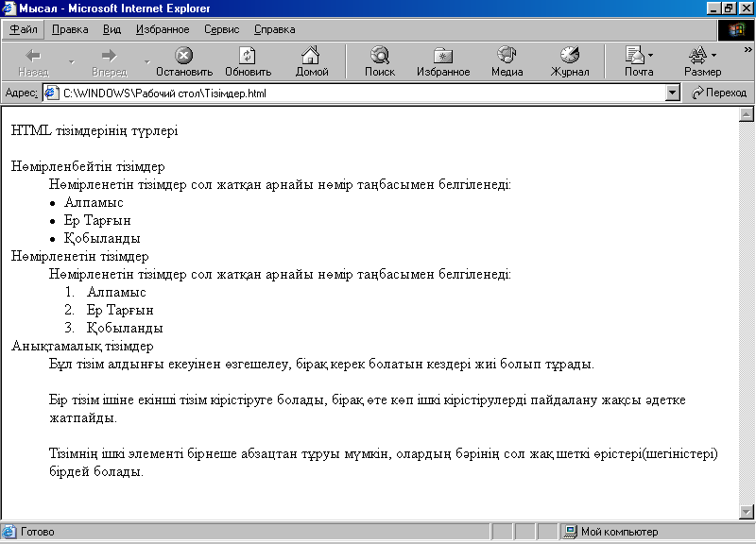The image size is (756, 544).
Task: Click the IE page icon in the status bar
Action: click(x=9, y=532)
